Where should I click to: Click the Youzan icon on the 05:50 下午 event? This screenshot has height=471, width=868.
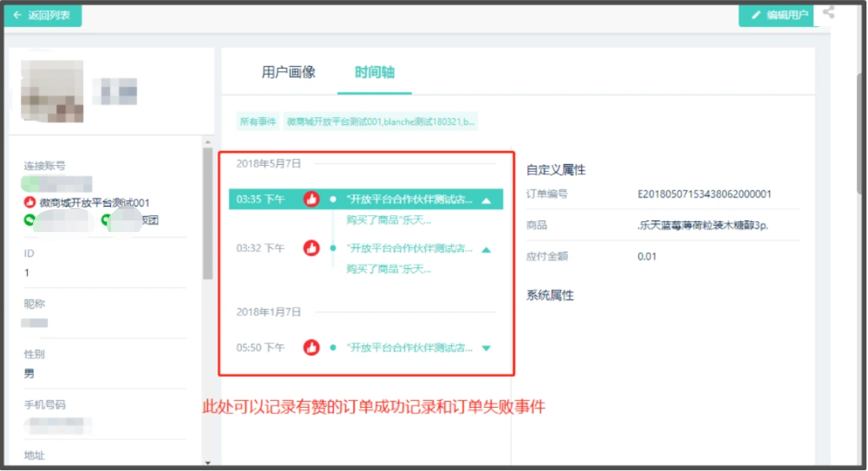311,348
